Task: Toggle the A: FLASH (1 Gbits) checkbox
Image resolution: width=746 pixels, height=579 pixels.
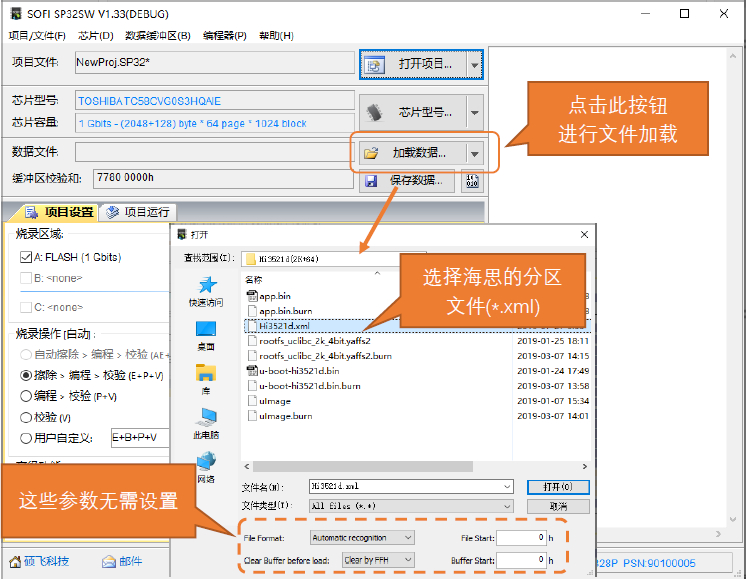Action: [x=27, y=257]
